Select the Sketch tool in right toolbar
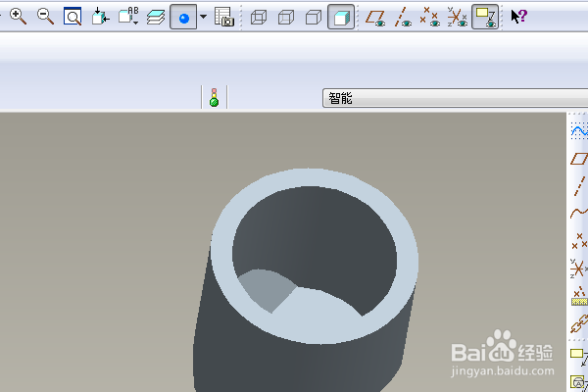The image size is (588, 392). click(x=579, y=131)
